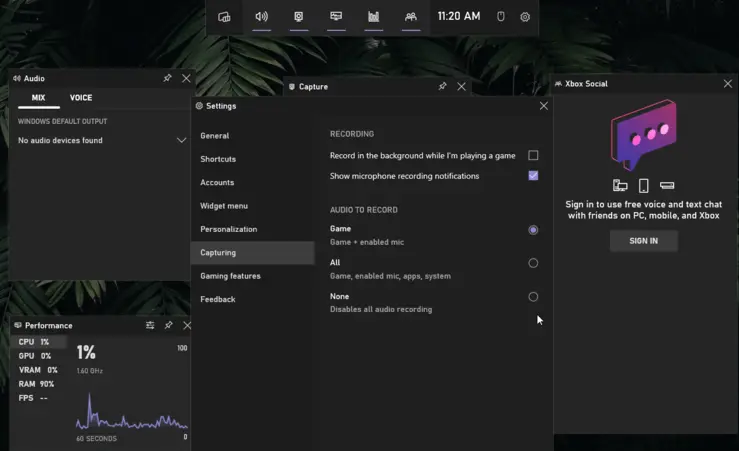Toggle the Performance monitor icon in top bar
739x451 pixels.
click(336, 17)
